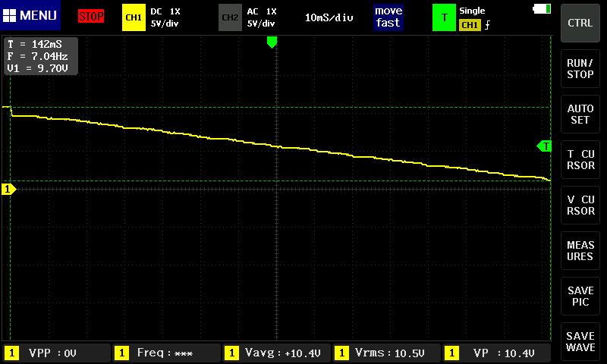Click the green T trigger icon

(444, 17)
